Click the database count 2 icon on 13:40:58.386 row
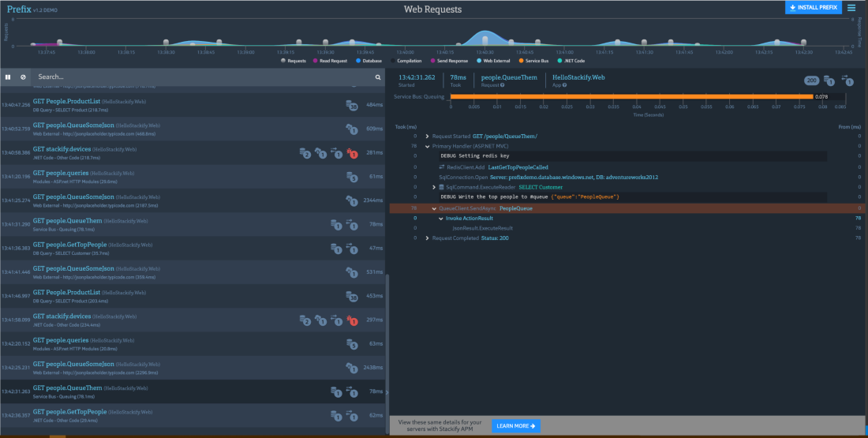The width and height of the screenshot is (868, 438). coord(305,153)
